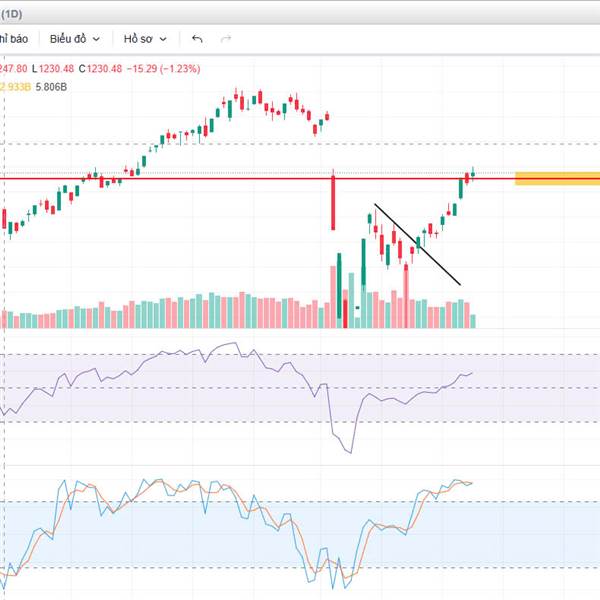Click the large red gap-down candlestick

[x=333, y=202]
